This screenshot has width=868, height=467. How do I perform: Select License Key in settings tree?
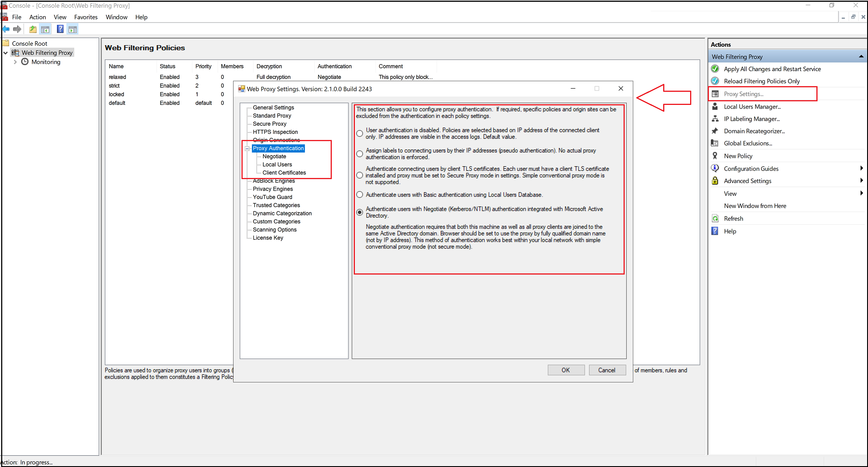[268, 238]
